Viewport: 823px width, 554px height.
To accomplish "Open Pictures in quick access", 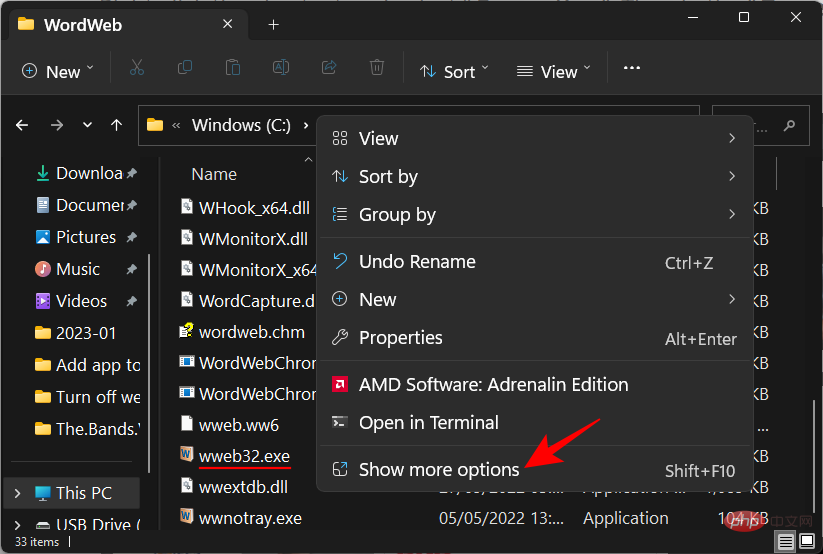I will (88, 237).
